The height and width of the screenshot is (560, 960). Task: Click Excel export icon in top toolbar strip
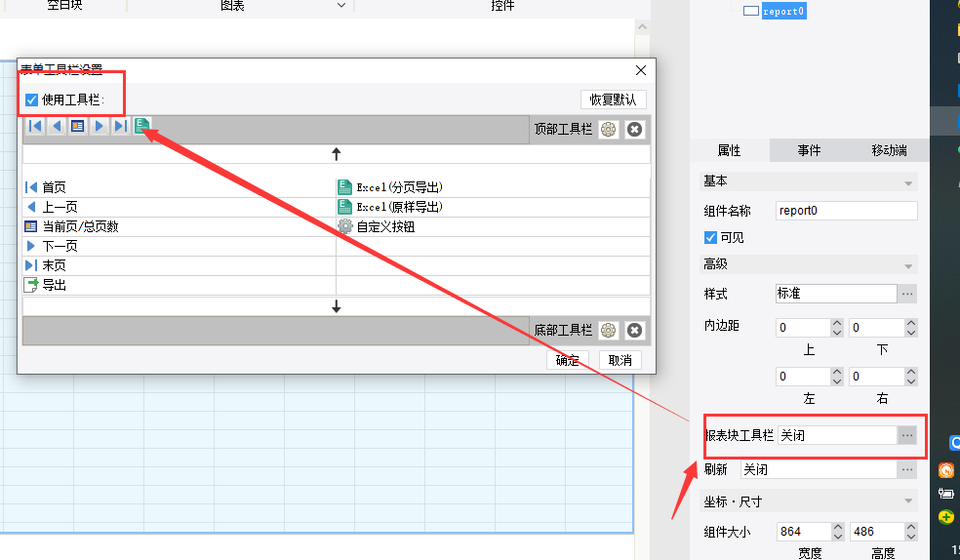tap(142, 126)
